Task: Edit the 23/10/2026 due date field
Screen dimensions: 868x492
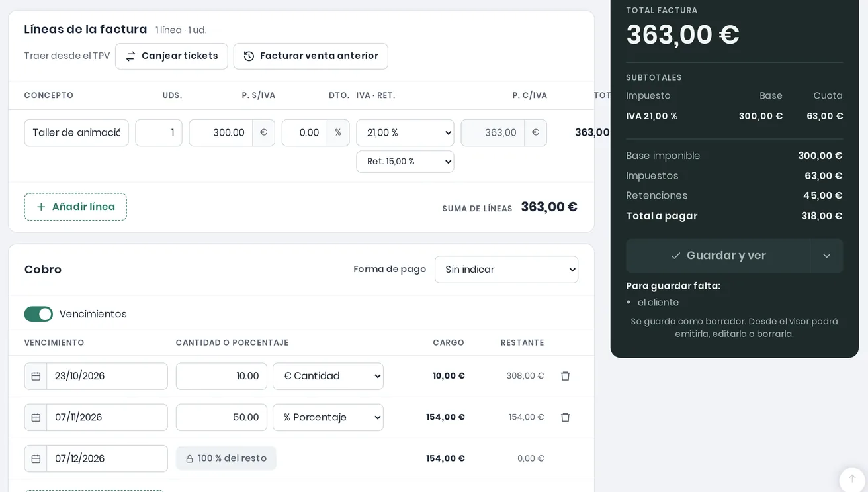Action: [107, 376]
